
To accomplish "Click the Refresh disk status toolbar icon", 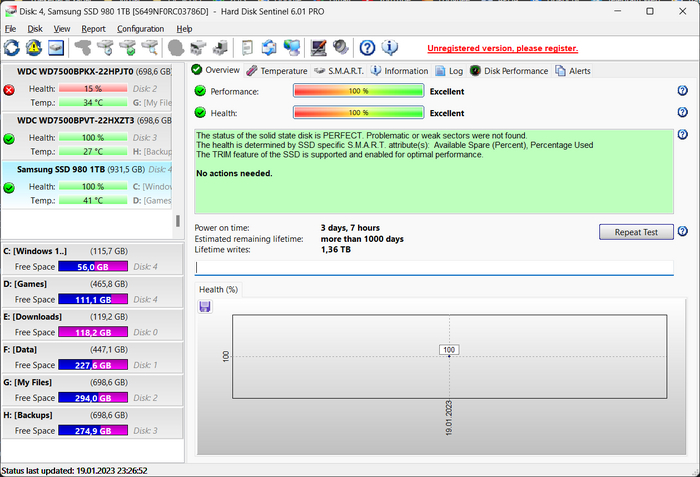I will click(12, 48).
